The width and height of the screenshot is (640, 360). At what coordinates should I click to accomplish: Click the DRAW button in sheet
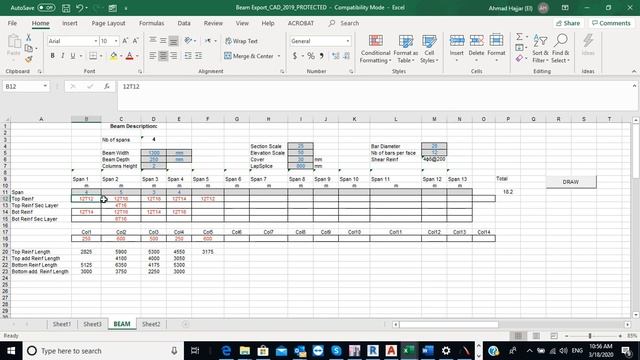pos(571,182)
